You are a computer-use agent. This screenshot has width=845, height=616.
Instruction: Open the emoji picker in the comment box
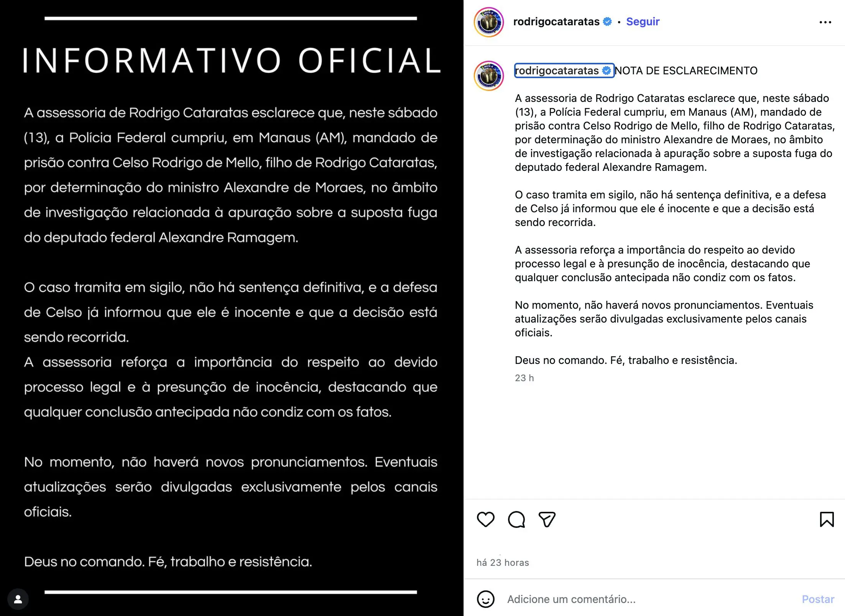pyautogui.click(x=485, y=599)
